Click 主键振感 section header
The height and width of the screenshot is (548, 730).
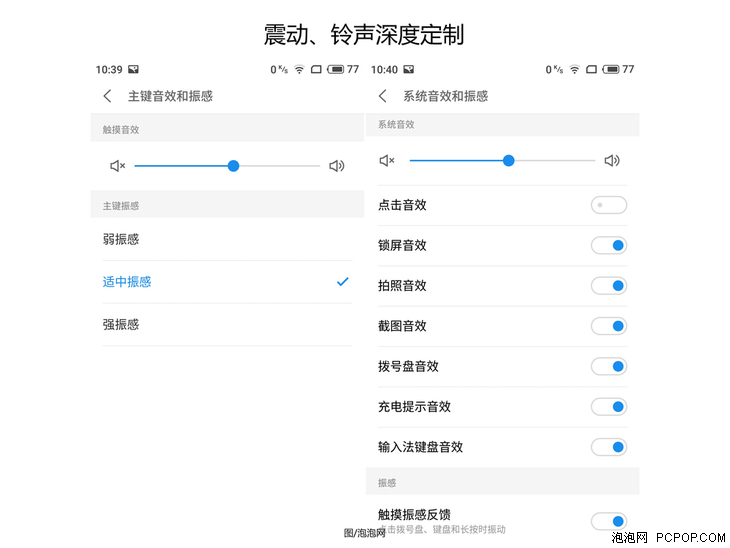point(121,206)
